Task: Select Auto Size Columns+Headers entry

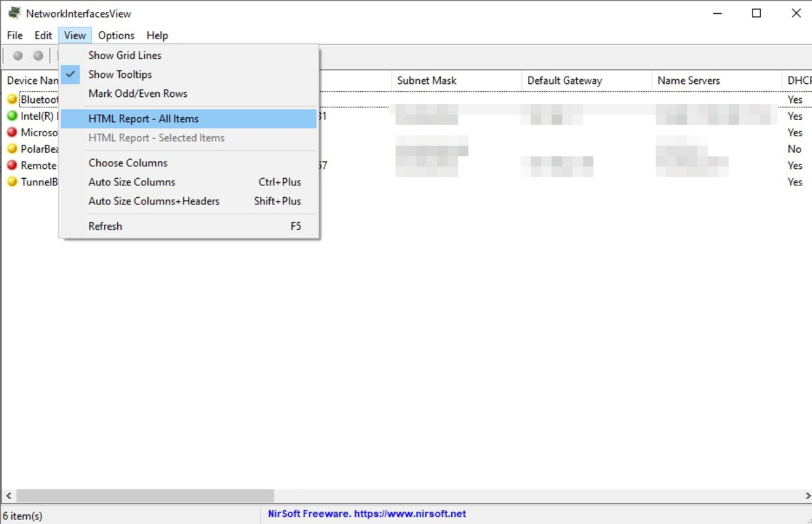Action: click(189, 201)
